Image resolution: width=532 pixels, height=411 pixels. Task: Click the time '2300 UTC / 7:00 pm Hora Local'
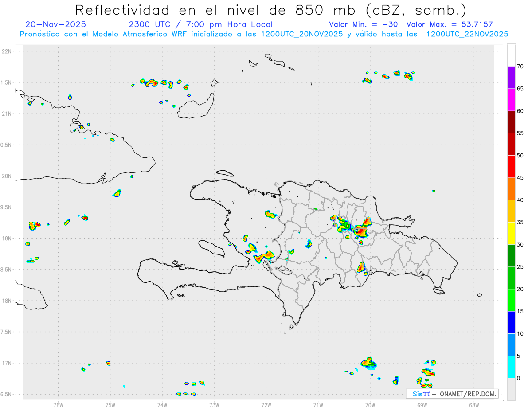pos(201,24)
